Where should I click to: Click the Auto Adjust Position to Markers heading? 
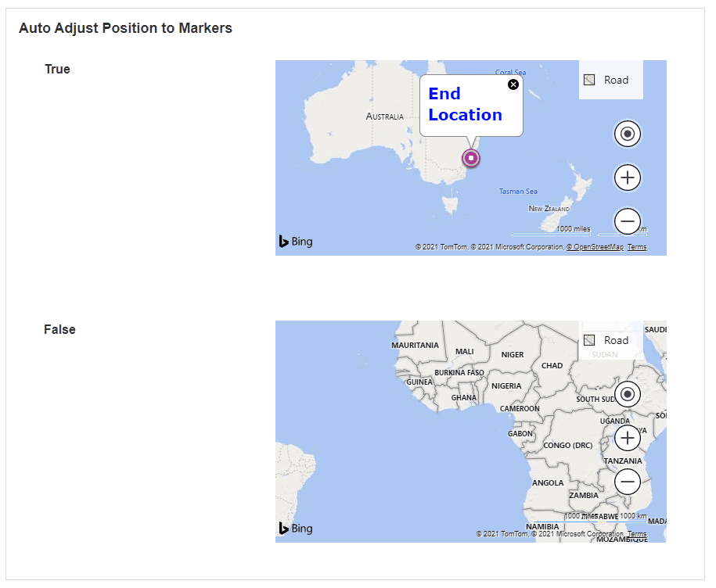(x=125, y=28)
